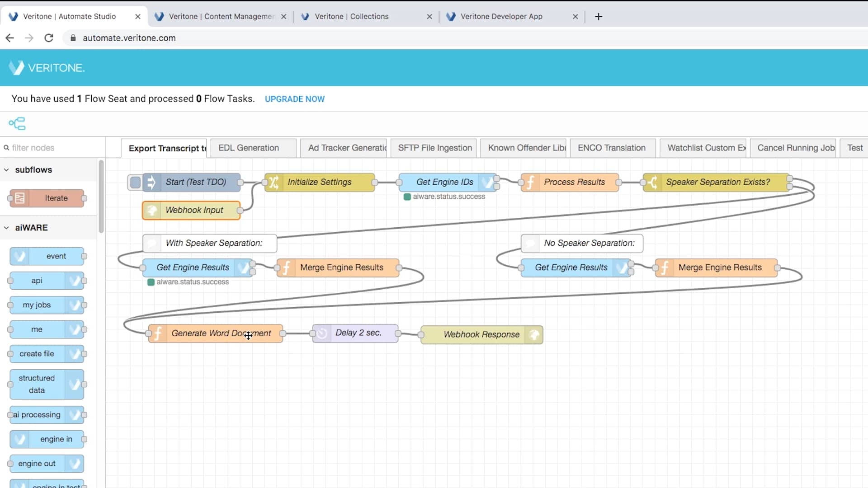Open the Watchlist Custom flow tab
868x488 pixels.
[703, 148]
